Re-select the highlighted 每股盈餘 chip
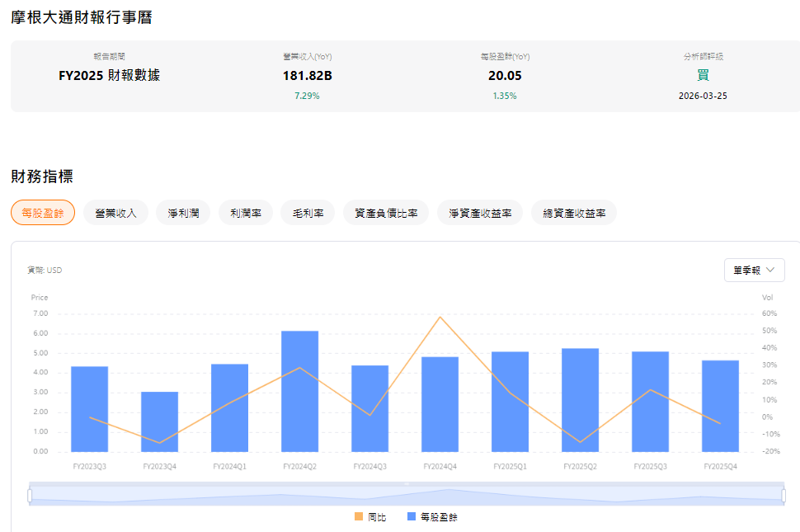Screen dimensions: 800x532 point(42,212)
